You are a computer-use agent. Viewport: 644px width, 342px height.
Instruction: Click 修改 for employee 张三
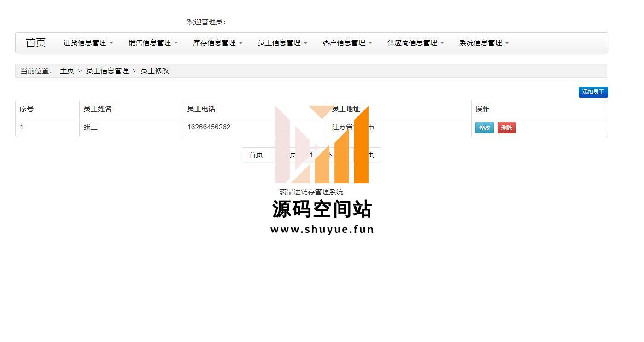484,128
